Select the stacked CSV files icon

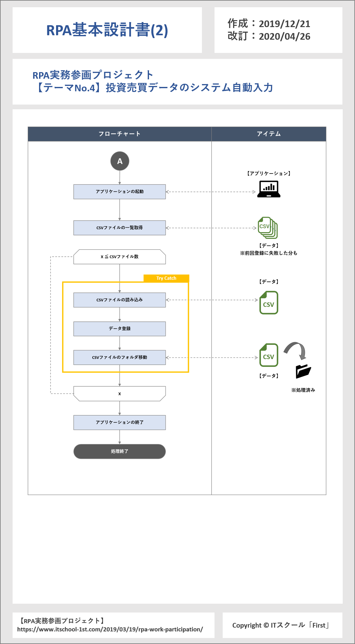(267, 228)
